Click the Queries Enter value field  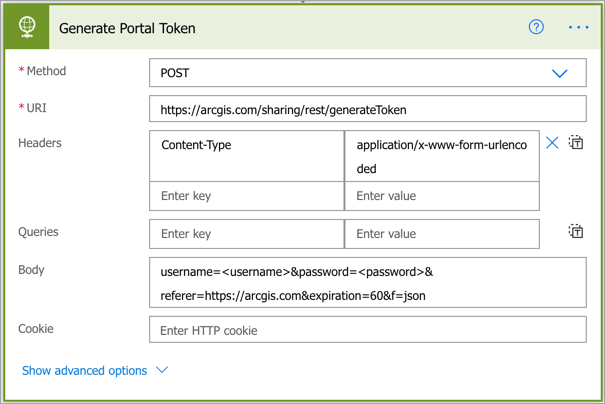442,234
